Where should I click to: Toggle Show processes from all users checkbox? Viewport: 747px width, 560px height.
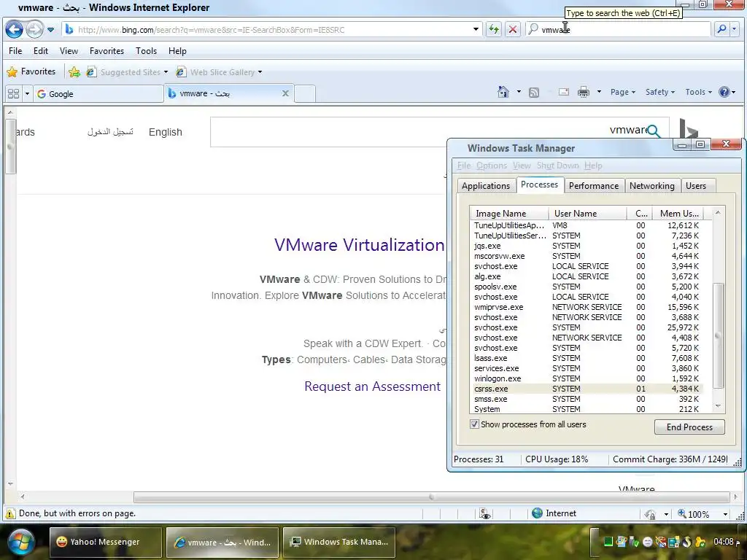click(x=474, y=424)
